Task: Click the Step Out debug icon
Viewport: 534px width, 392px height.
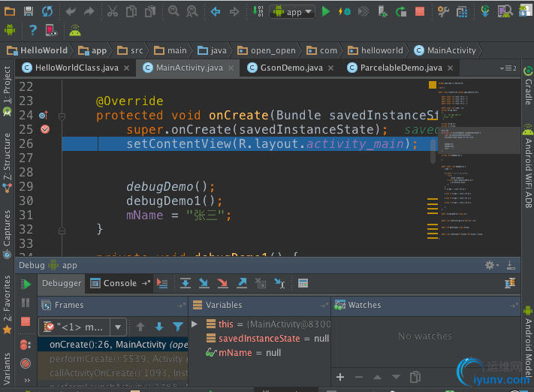Action: point(242,283)
